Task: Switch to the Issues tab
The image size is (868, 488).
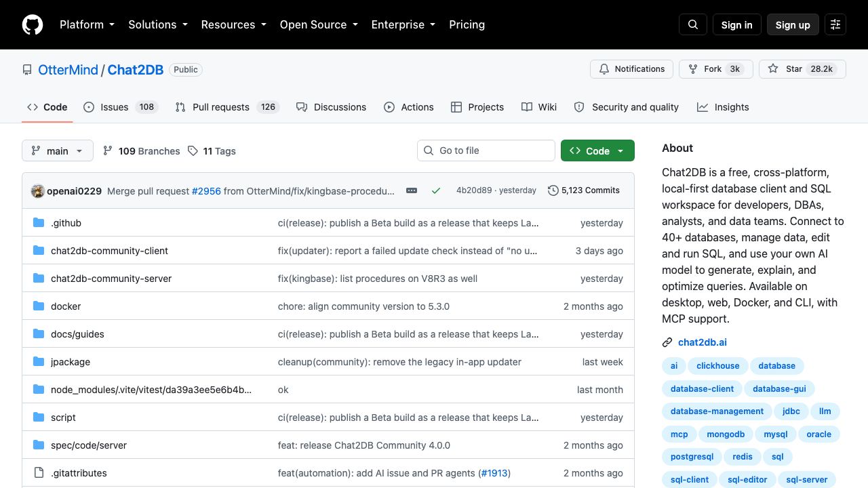Action: pyautogui.click(x=121, y=107)
